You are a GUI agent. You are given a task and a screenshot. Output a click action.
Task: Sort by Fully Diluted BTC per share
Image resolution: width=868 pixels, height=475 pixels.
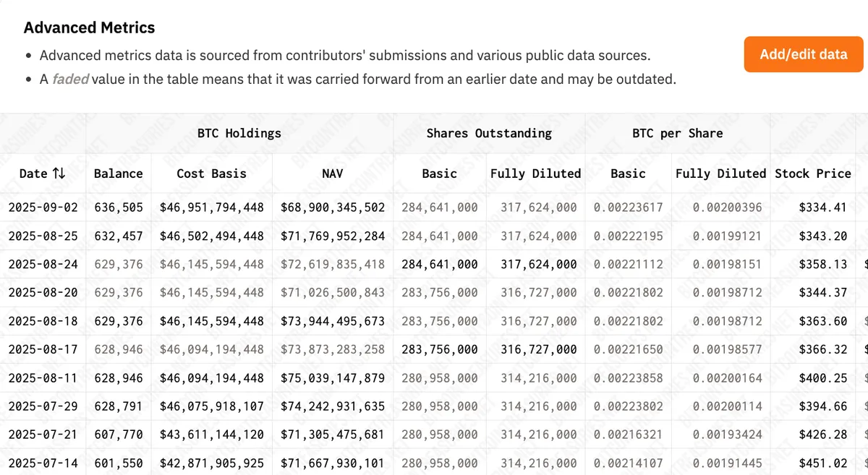click(x=720, y=174)
